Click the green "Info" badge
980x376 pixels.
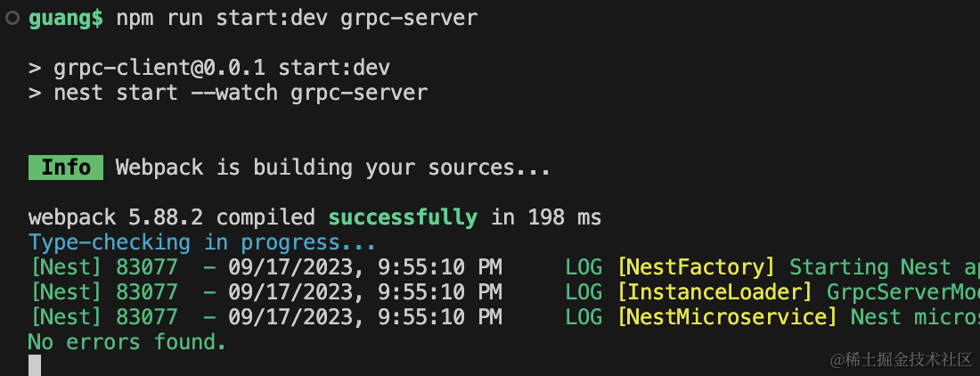(66, 168)
